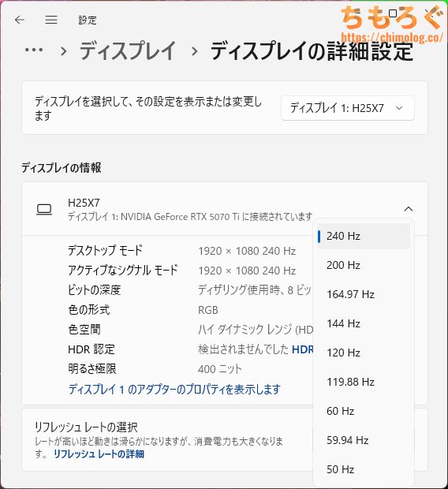448x489 pixels.
Task: Click the HDR certification link
Action: (302, 349)
